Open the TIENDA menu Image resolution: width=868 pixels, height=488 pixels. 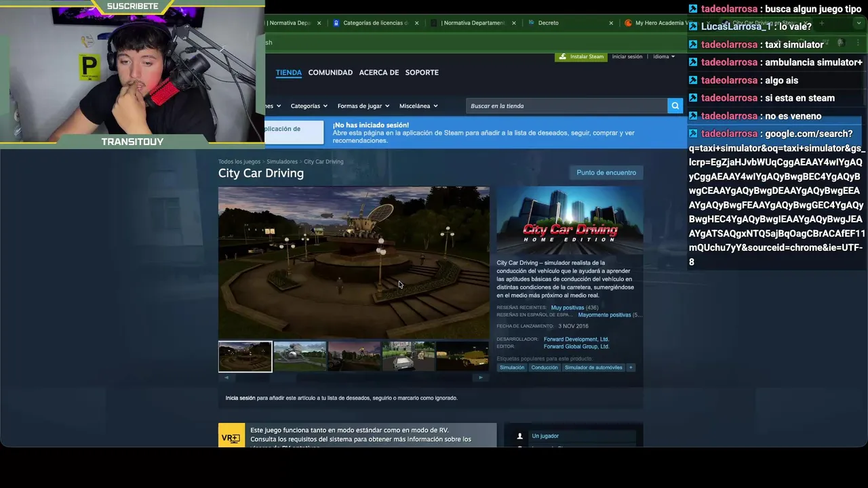[288, 73]
